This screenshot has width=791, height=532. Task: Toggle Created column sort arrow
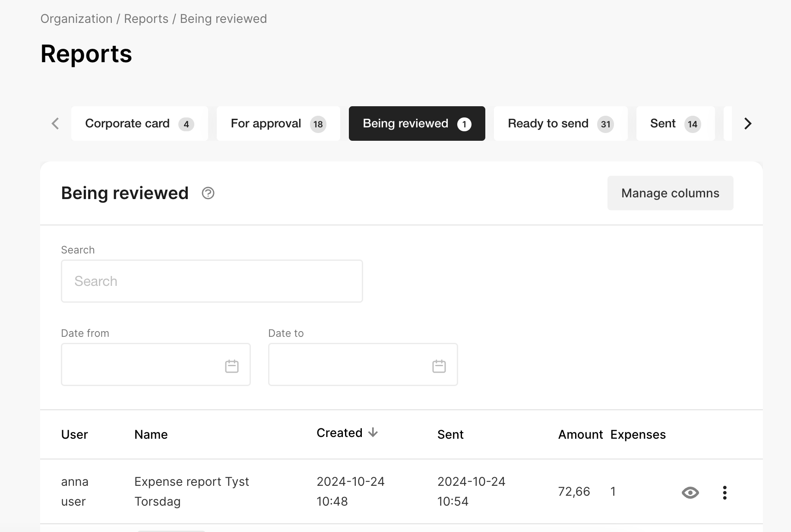tap(373, 432)
